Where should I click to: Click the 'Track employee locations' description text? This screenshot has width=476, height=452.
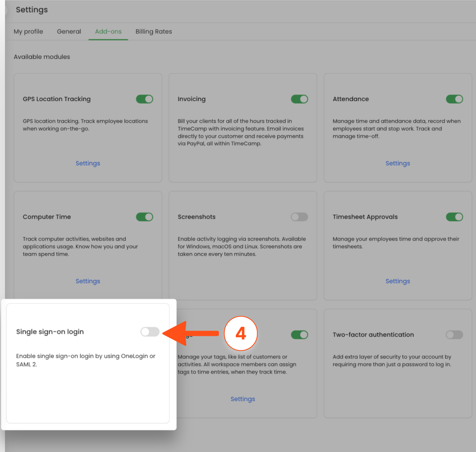tap(85, 125)
